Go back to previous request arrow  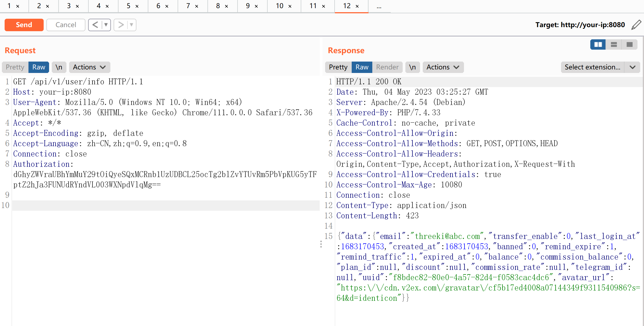(x=95, y=25)
